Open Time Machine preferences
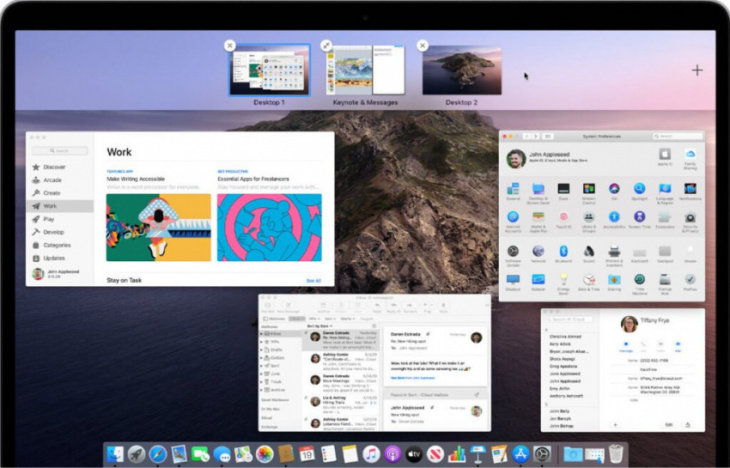730x468 pixels. (x=640, y=281)
